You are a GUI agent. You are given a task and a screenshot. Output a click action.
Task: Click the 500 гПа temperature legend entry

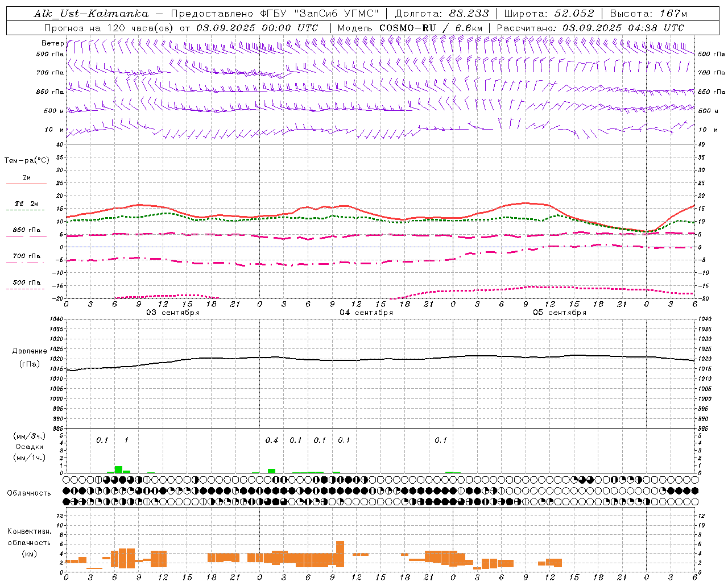pyautogui.click(x=26, y=282)
